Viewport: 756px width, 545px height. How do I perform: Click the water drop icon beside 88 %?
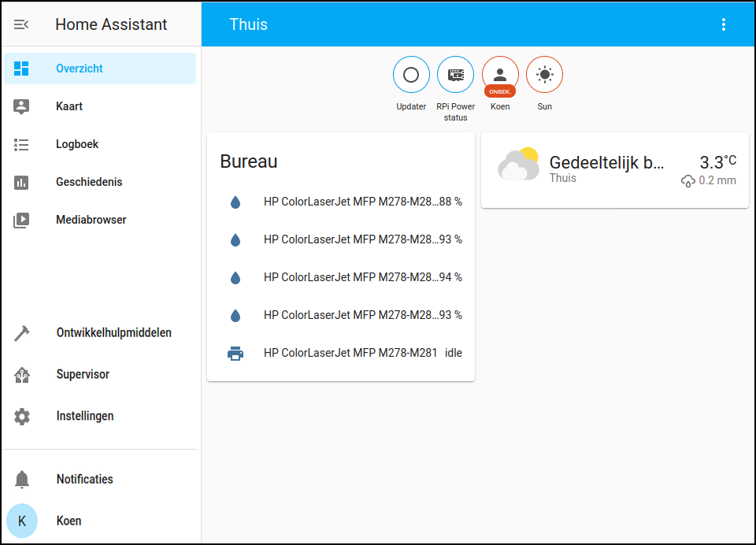click(235, 202)
